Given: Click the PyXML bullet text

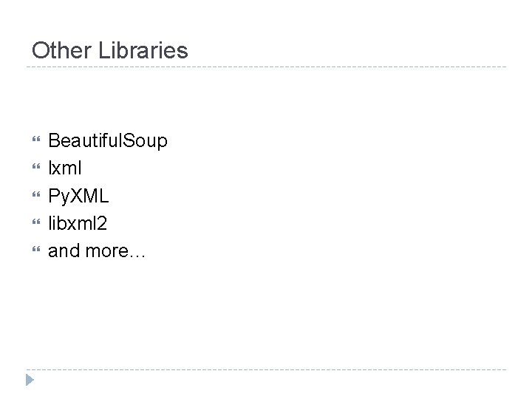Looking at the screenshot, I should click(x=78, y=197).
